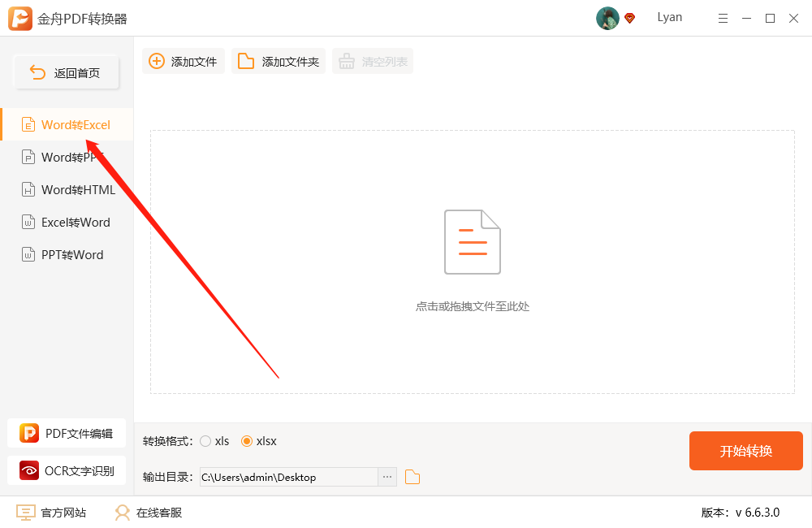Visit 官方网站 official website link
The image size is (812, 528).
pos(50,513)
